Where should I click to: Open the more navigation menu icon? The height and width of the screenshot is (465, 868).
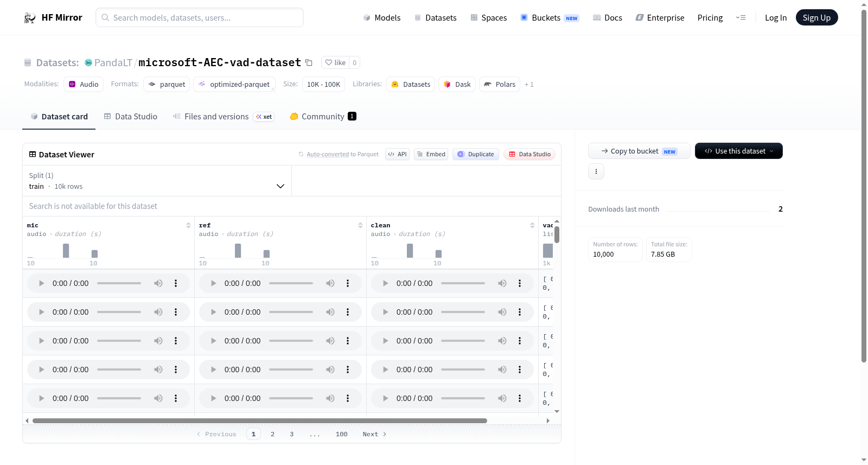tap(741, 18)
